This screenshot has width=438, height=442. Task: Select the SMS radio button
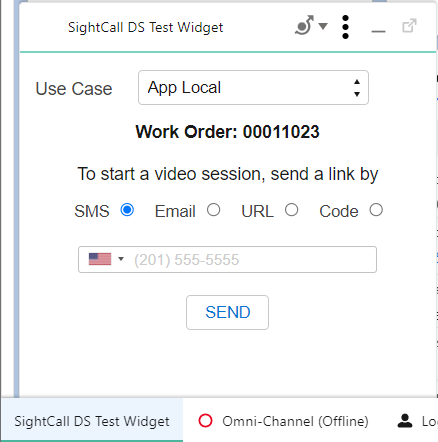click(127, 210)
